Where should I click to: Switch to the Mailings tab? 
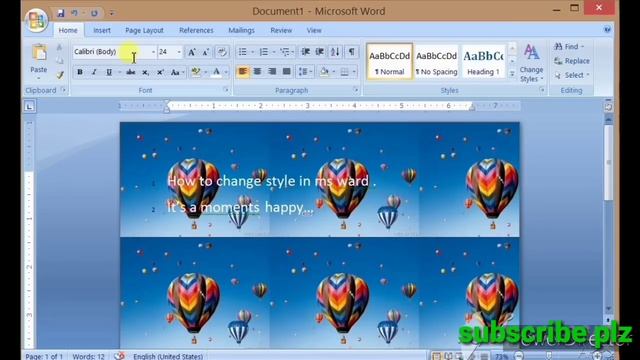point(241,30)
